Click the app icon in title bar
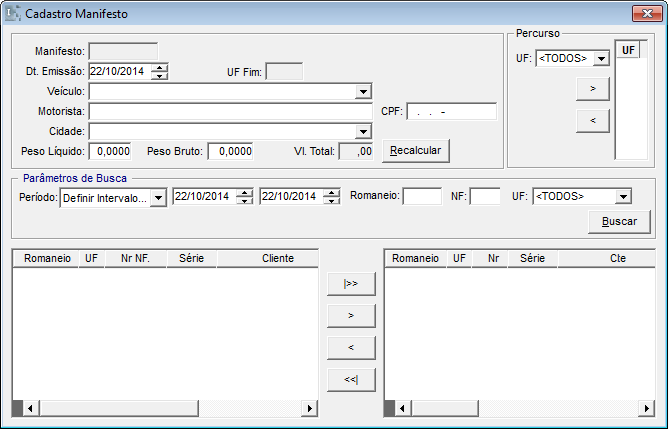 tap(14, 15)
